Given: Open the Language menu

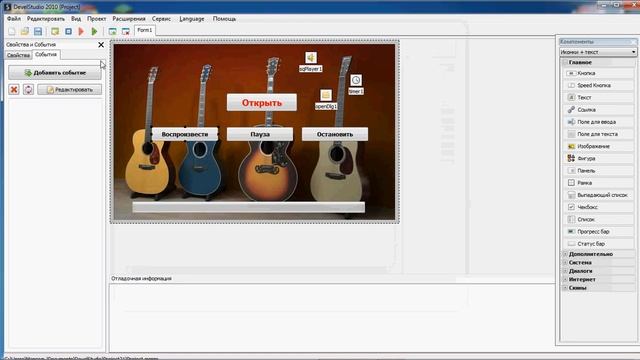Looking at the screenshot, I should tap(191, 19).
